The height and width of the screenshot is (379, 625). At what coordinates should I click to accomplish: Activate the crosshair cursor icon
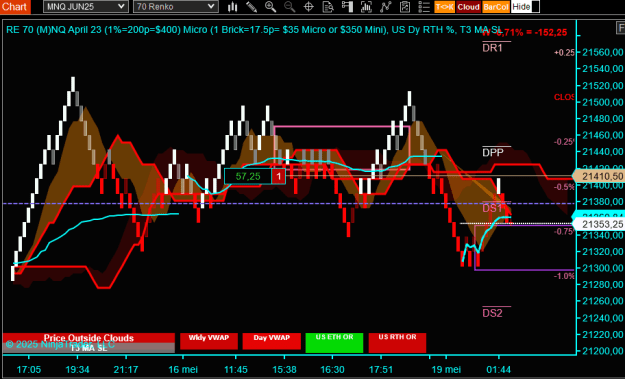[309, 7]
